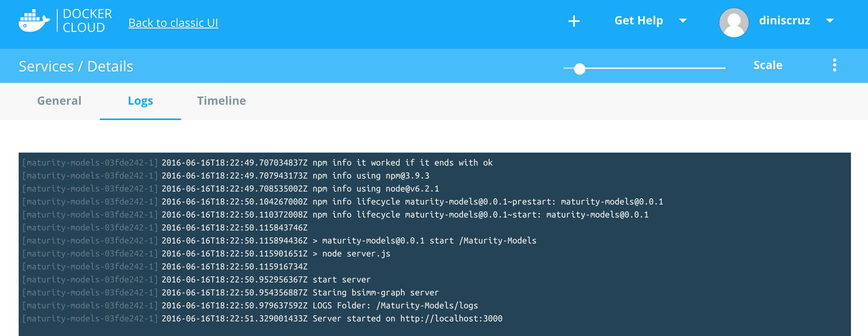868x336 pixels.
Task: Expand the Get Help dropdown arrow
Action: pyautogui.click(x=683, y=21)
